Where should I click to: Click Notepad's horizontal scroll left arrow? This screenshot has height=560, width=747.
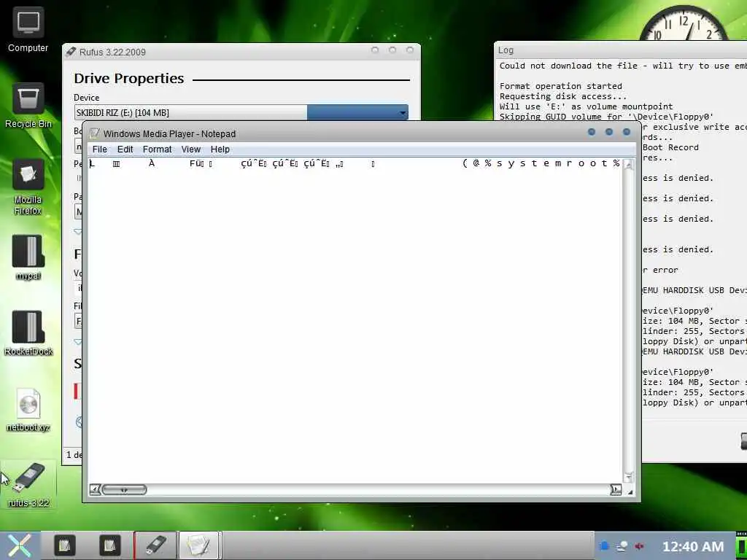coord(95,489)
